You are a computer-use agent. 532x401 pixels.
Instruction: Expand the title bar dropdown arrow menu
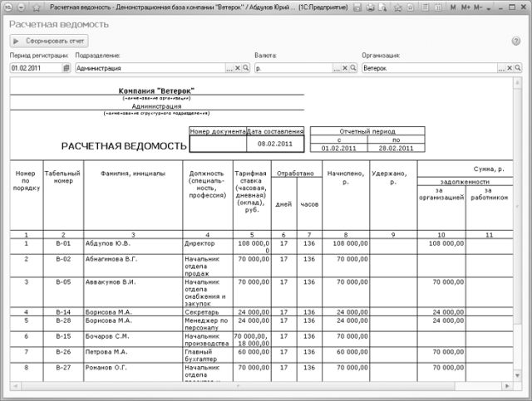pos(489,7)
